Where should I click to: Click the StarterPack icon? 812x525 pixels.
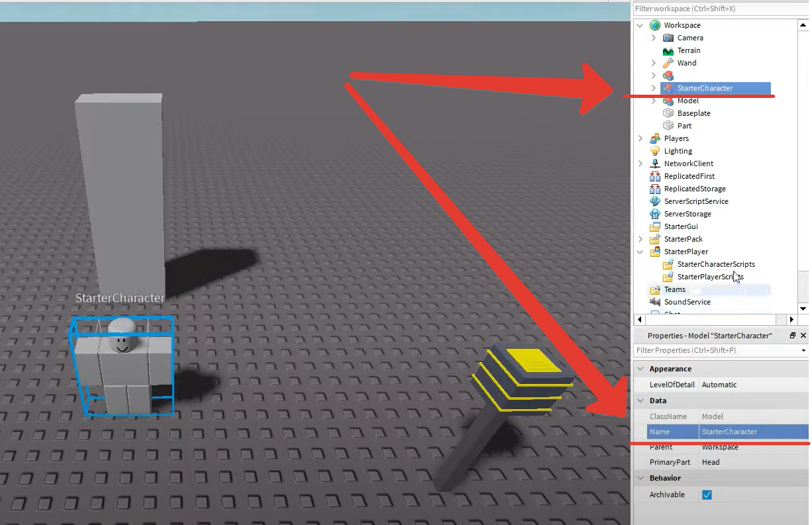pos(655,239)
